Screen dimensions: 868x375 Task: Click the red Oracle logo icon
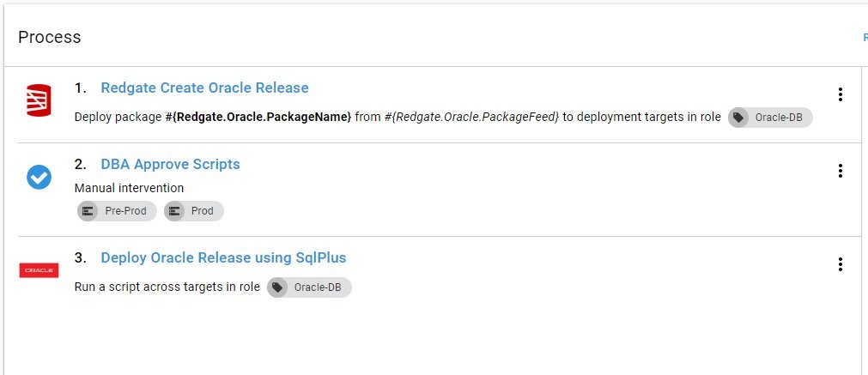(39, 270)
